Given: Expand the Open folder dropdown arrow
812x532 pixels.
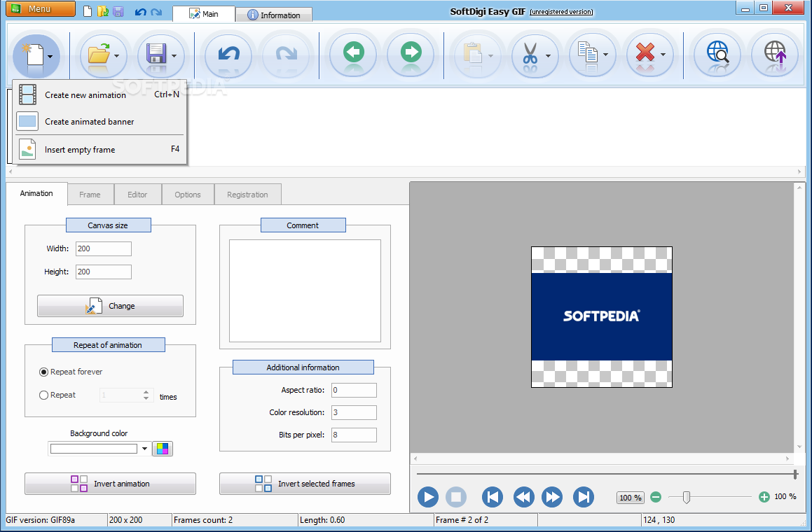Looking at the screenshot, I should pyautogui.click(x=116, y=56).
